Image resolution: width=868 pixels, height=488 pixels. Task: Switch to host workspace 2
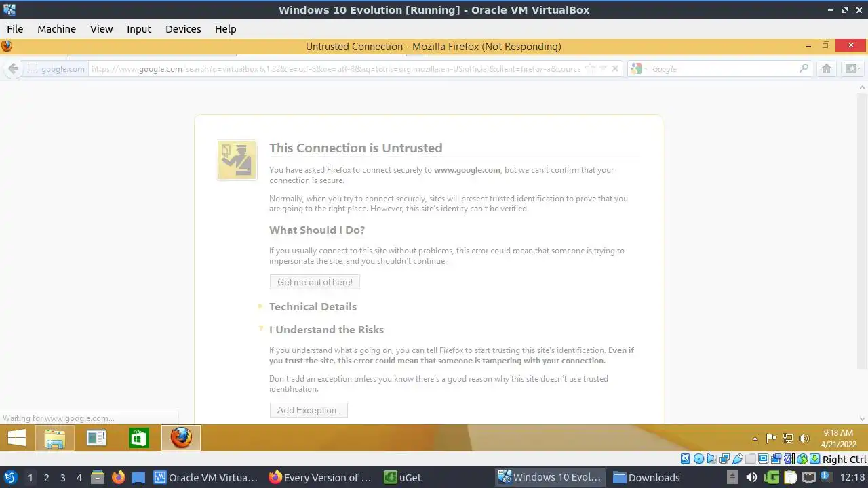pyautogui.click(x=46, y=478)
